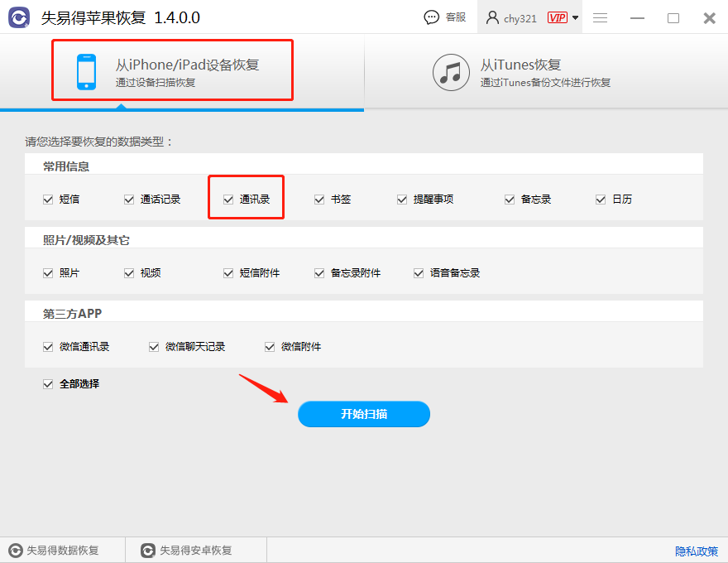Toggle the 通讯录 checkbox

pyautogui.click(x=228, y=200)
